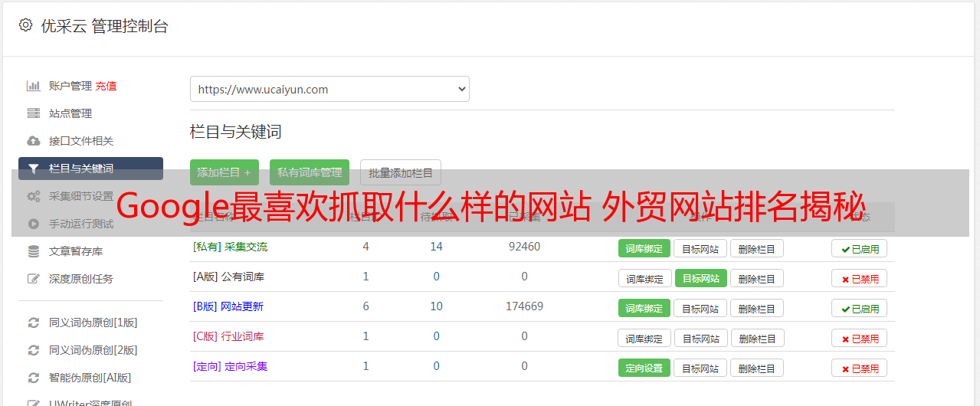Image resolution: width=980 pixels, height=406 pixels.
Task: Click the cloud upload icon for 接口文件相关
Action: 33,141
